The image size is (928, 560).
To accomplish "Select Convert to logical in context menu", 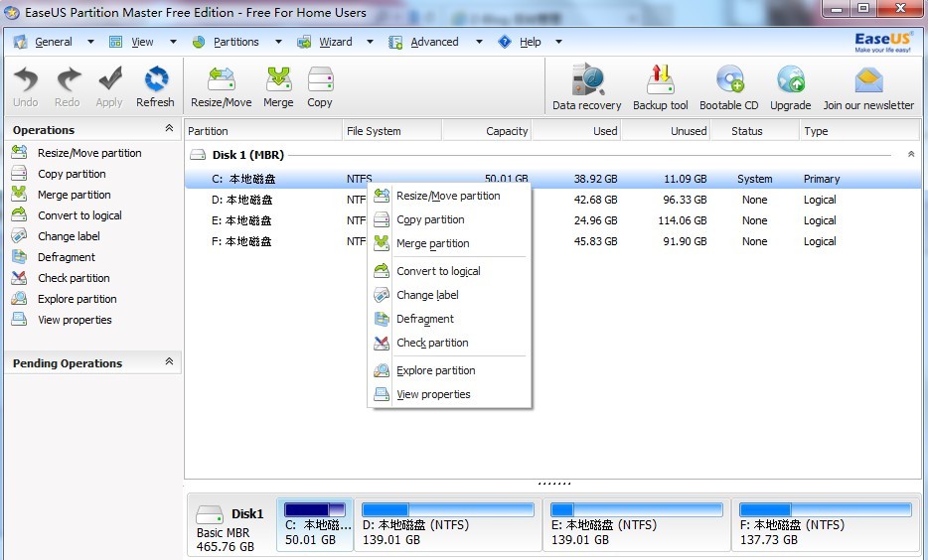I will 449,271.
